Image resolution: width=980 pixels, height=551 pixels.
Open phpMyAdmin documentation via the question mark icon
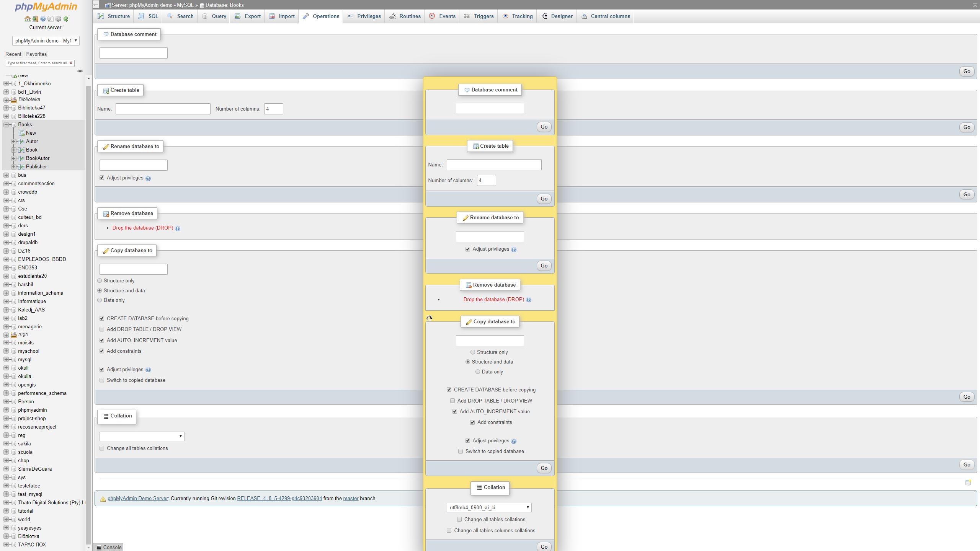pos(43,19)
